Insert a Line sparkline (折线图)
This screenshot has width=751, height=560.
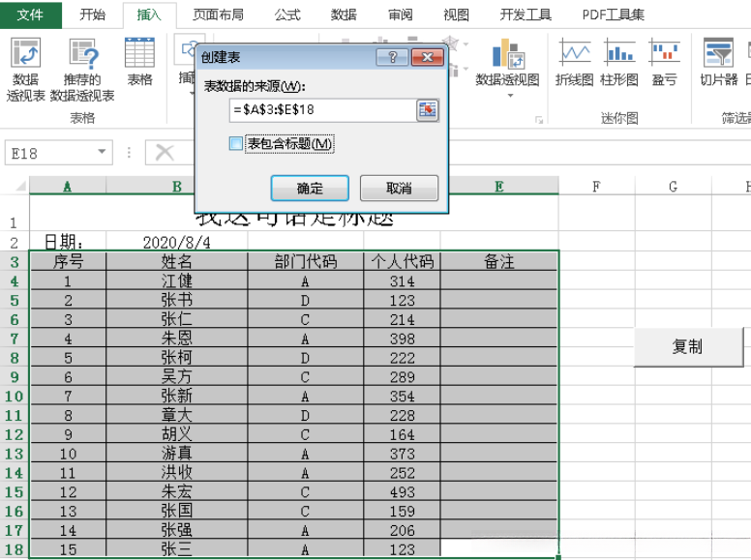[574, 61]
